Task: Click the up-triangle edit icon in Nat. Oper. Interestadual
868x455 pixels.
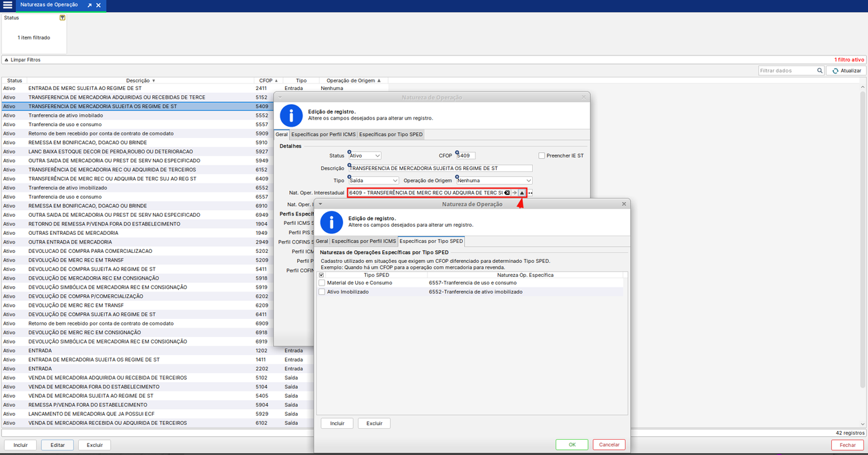Action: tap(522, 193)
